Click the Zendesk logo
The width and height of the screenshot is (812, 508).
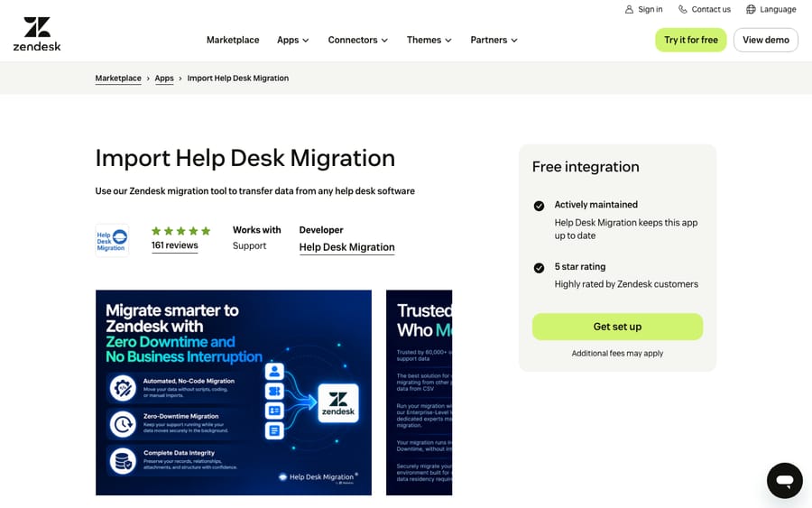tap(37, 34)
